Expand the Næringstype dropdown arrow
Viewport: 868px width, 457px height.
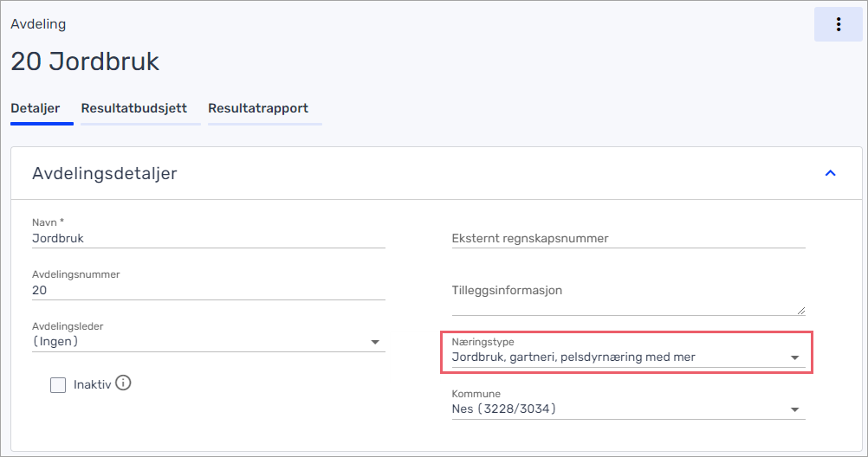pos(794,357)
